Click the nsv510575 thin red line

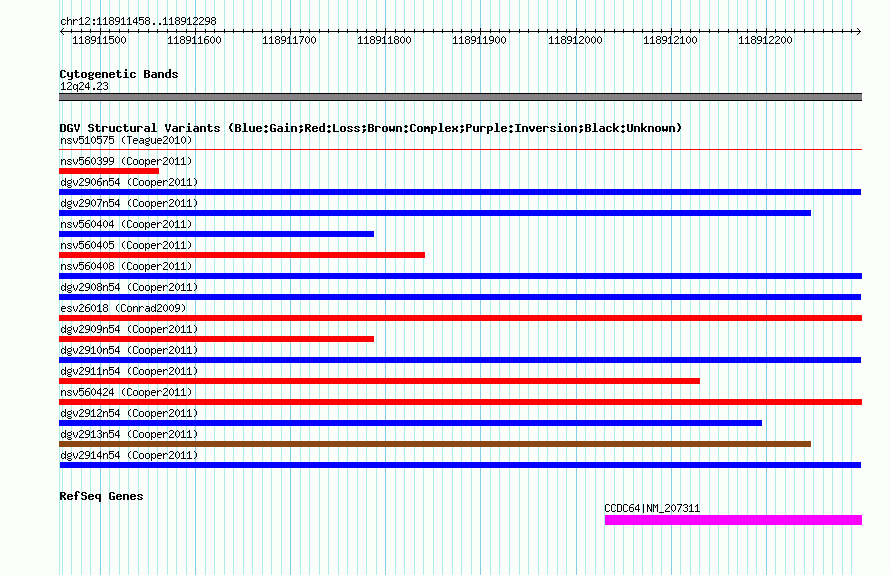(460, 150)
